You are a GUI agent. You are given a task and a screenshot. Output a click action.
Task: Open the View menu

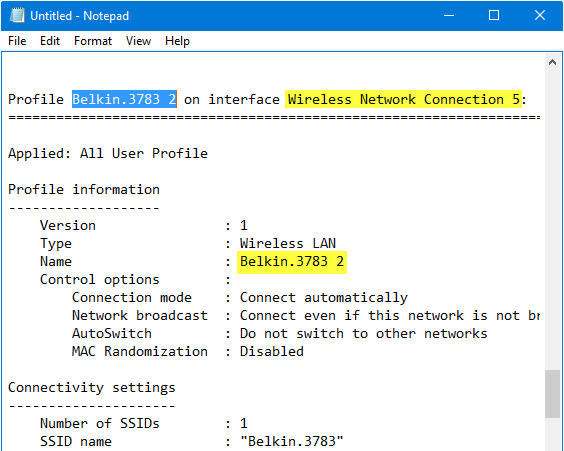pyautogui.click(x=138, y=41)
